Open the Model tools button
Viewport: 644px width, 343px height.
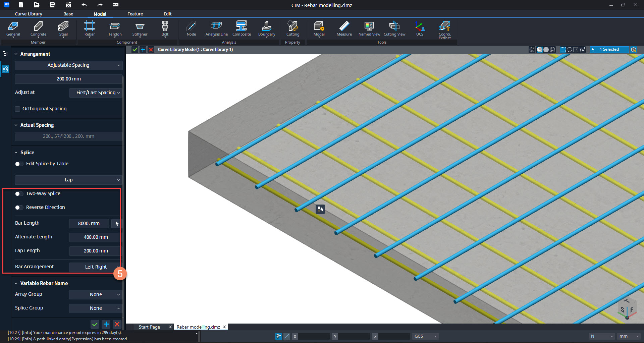[319, 29]
